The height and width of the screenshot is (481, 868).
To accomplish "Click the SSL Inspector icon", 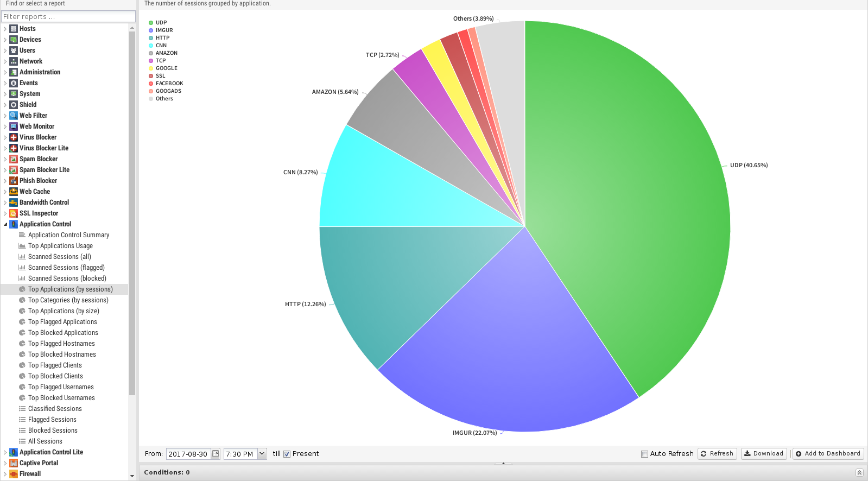I will pos(14,213).
